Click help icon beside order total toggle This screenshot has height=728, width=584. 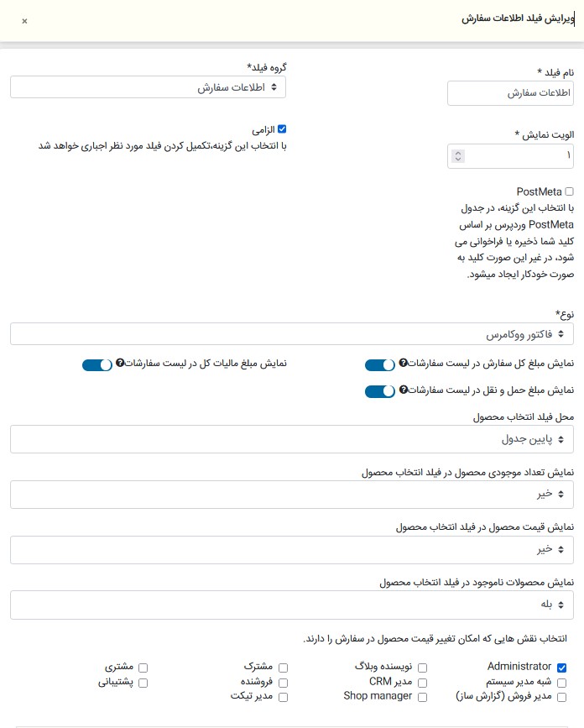(404, 364)
